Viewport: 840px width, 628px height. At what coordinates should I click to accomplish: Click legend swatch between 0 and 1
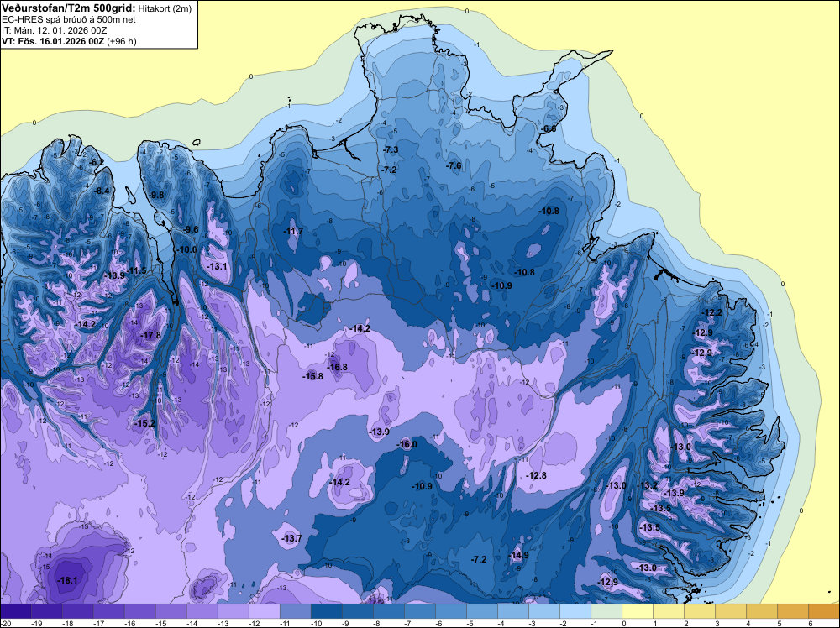point(637,611)
